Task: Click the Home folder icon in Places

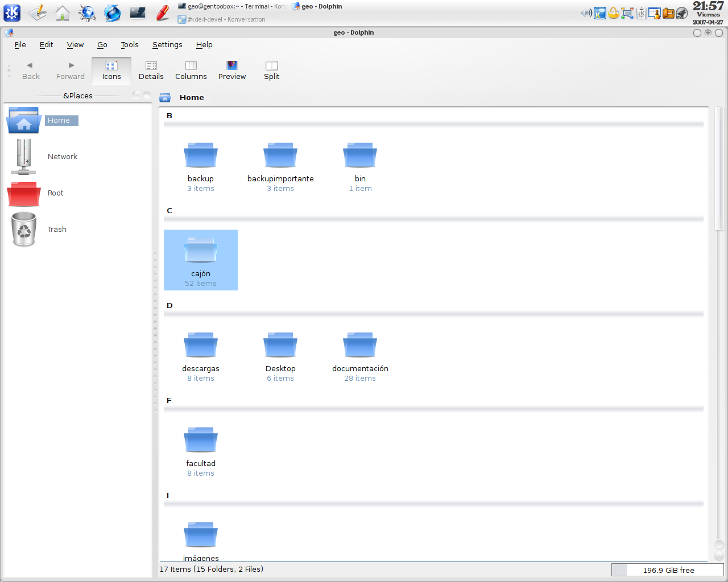Action: click(x=24, y=120)
